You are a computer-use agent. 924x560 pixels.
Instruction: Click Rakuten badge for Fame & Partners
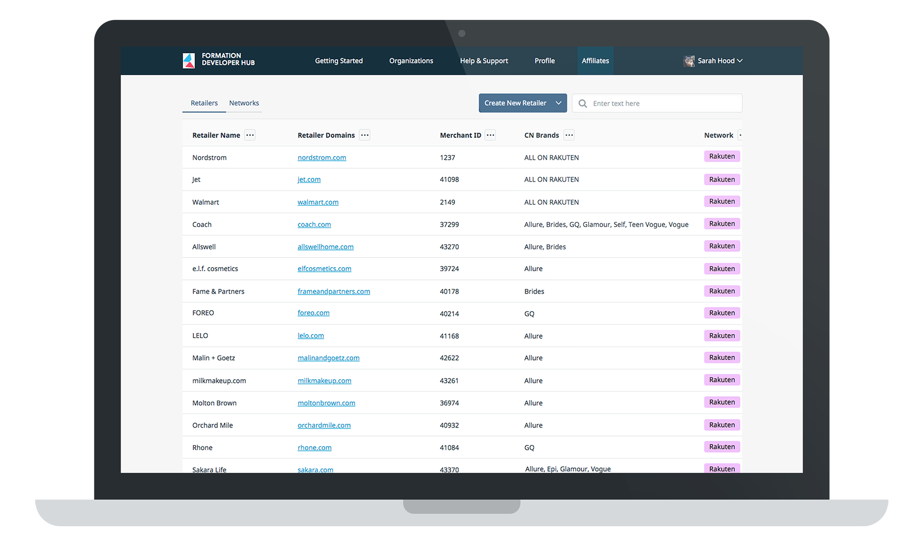coord(722,291)
